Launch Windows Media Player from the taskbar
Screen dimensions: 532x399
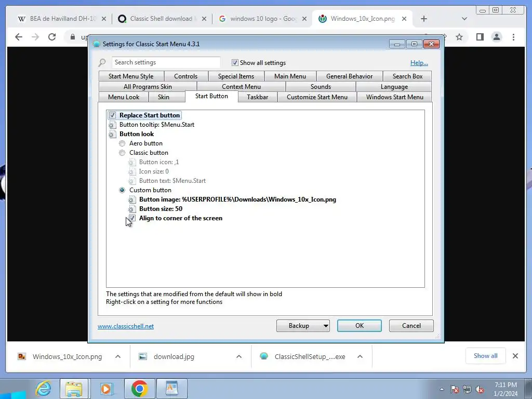tap(106, 389)
